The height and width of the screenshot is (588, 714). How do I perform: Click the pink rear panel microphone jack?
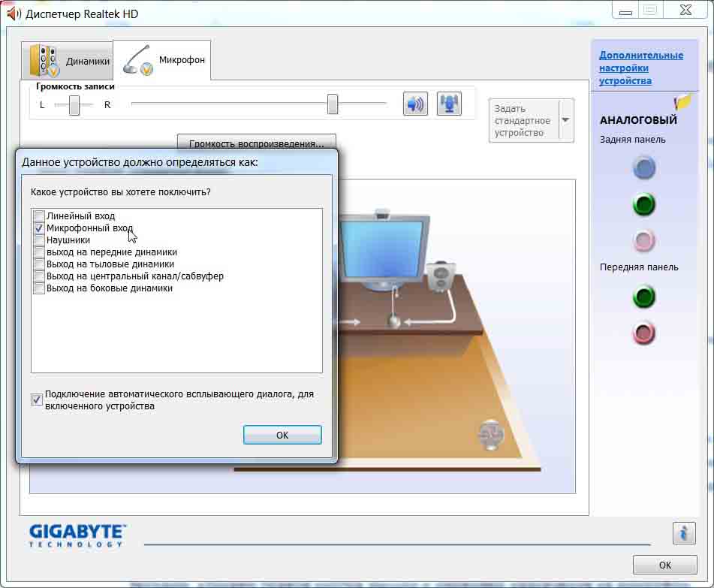coord(643,241)
